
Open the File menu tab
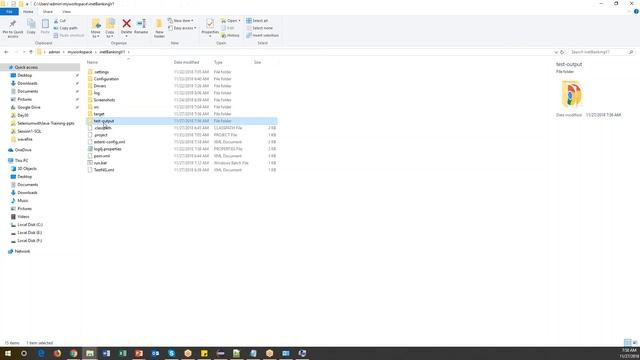(x=9, y=11)
